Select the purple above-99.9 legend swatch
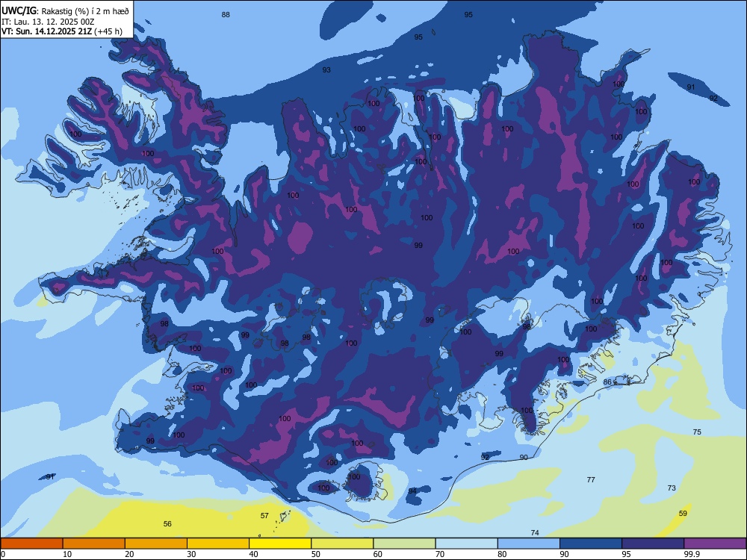747x560 pixels. [715, 544]
